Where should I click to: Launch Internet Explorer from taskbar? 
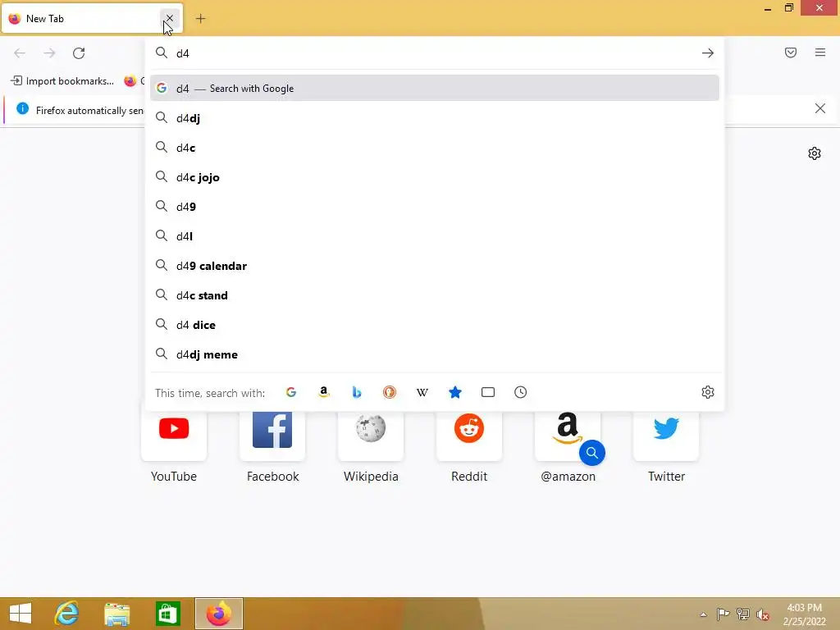click(67, 614)
